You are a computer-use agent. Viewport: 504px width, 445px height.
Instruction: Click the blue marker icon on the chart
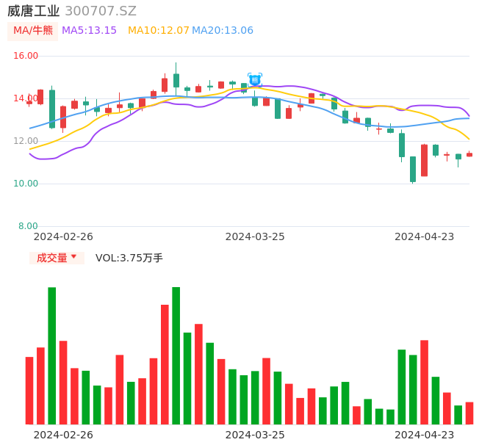[255, 79]
